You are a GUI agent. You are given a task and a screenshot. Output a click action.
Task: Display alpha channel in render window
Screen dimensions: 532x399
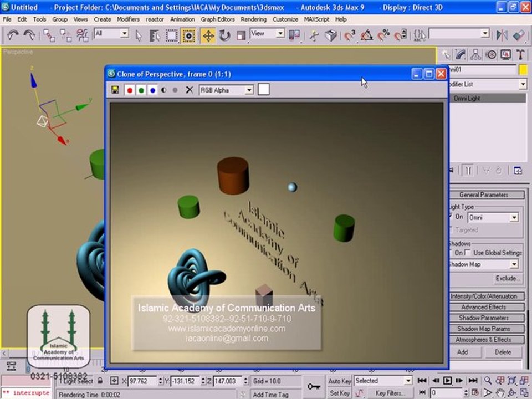164,90
